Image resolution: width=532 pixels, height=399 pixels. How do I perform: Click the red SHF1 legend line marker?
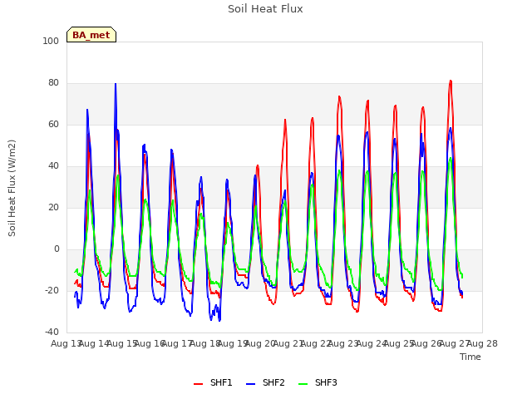[198, 383]
